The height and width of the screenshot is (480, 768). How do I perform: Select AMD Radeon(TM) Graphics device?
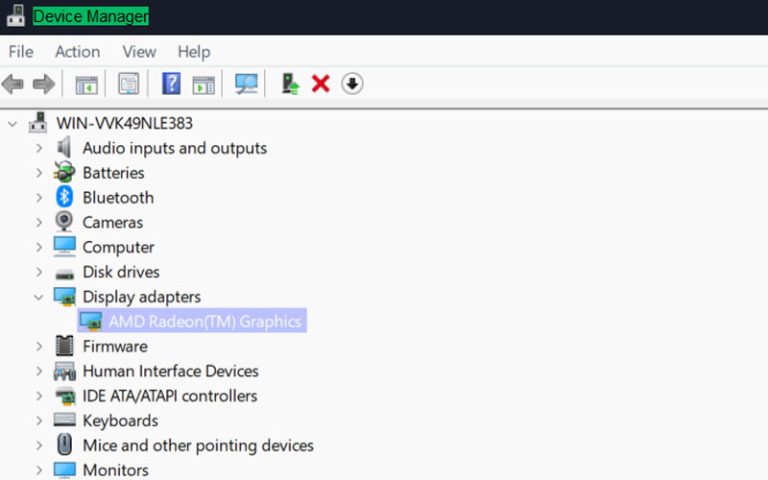[205, 322]
